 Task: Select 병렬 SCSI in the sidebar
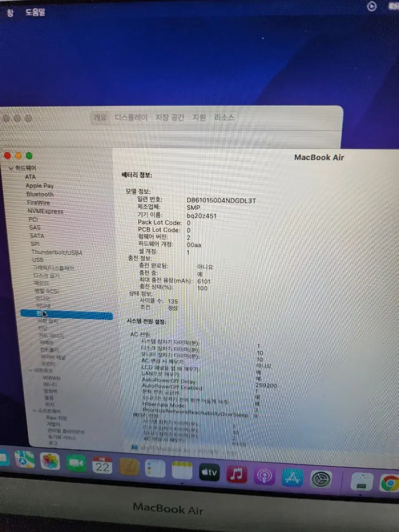(x=47, y=291)
